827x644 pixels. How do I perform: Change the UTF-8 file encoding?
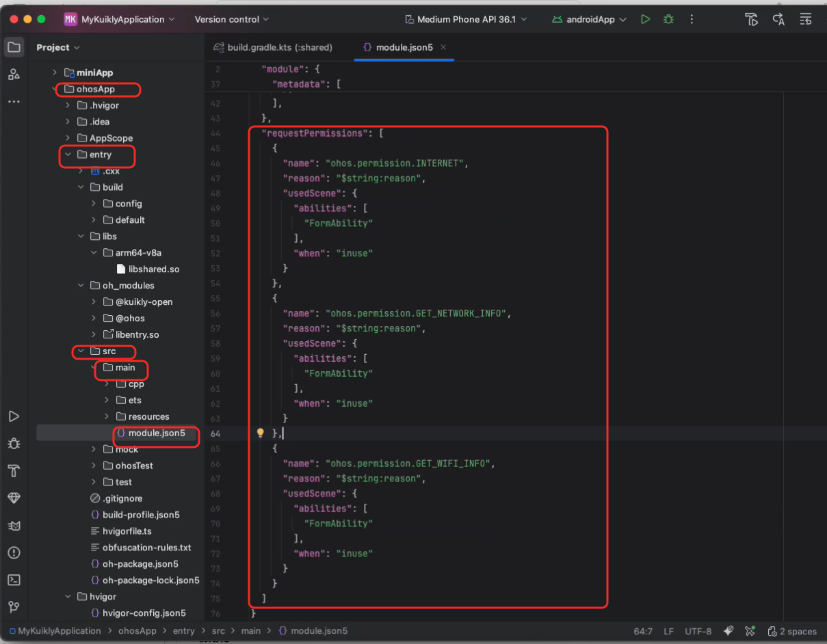click(698, 631)
